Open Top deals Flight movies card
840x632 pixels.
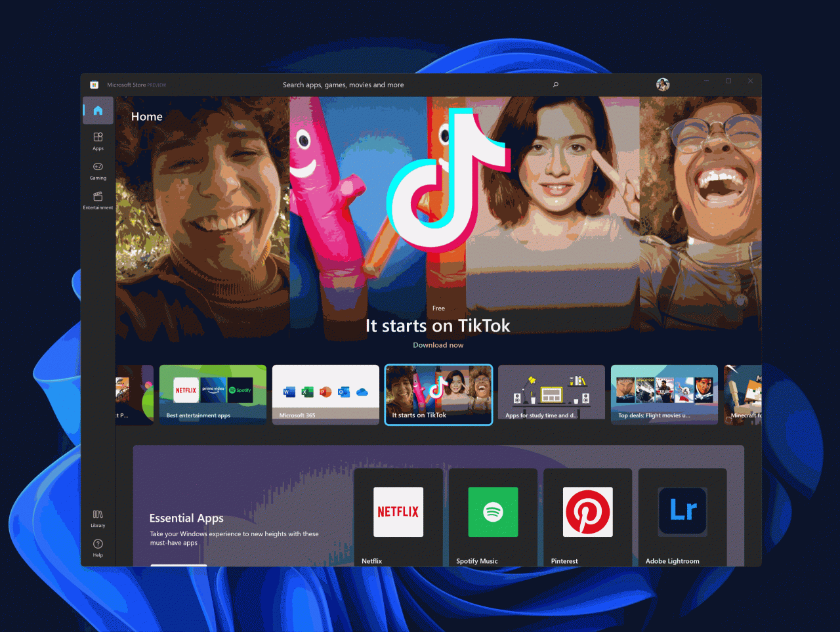pos(664,394)
